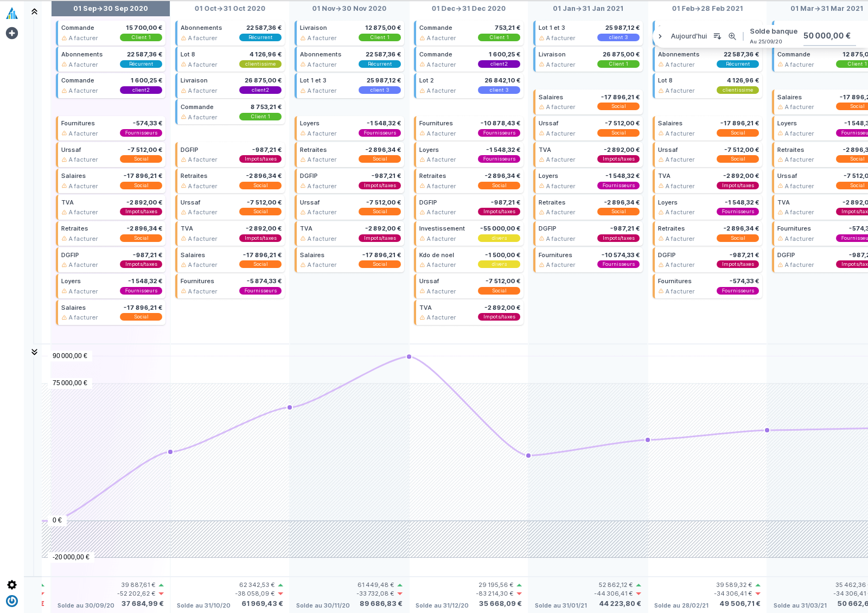Click divers tag on Investissement card
Image resolution: width=868 pixels, height=613 pixels.
pyautogui.click(x=499, y=238)
